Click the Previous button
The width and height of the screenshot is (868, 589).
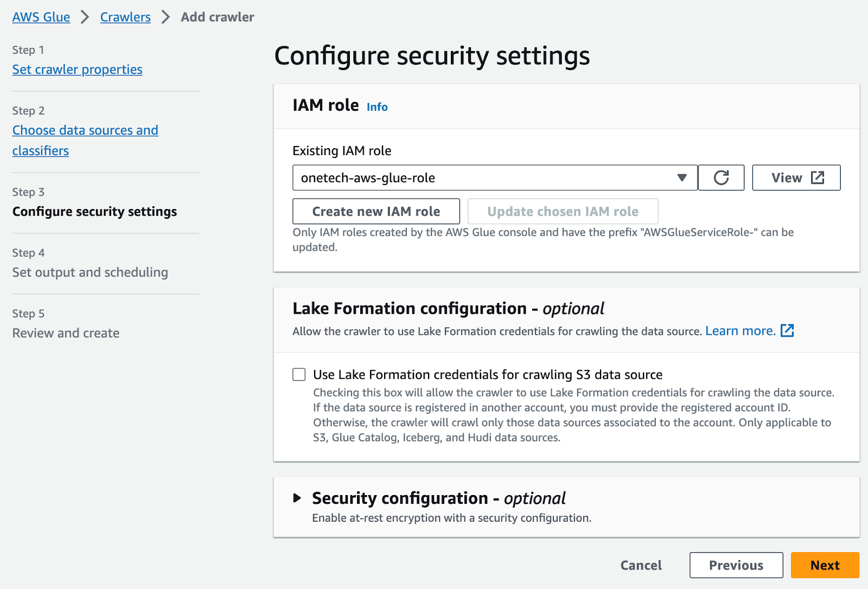coord(736,565)
